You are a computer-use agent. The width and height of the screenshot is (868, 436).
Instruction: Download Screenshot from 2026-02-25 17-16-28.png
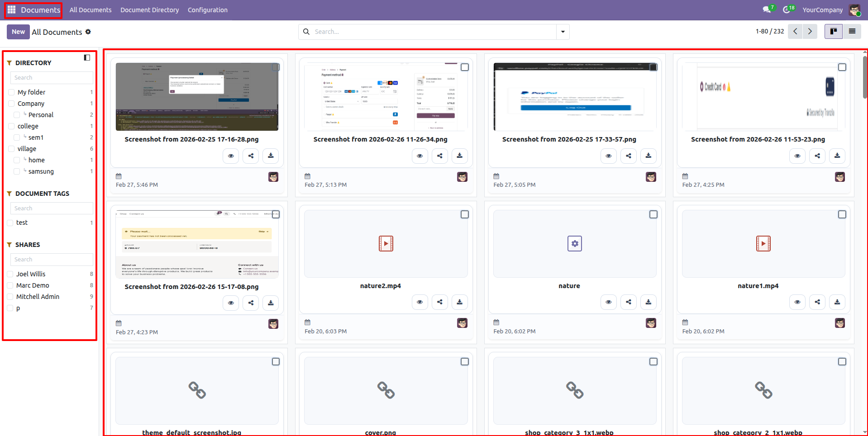(271, 156)
